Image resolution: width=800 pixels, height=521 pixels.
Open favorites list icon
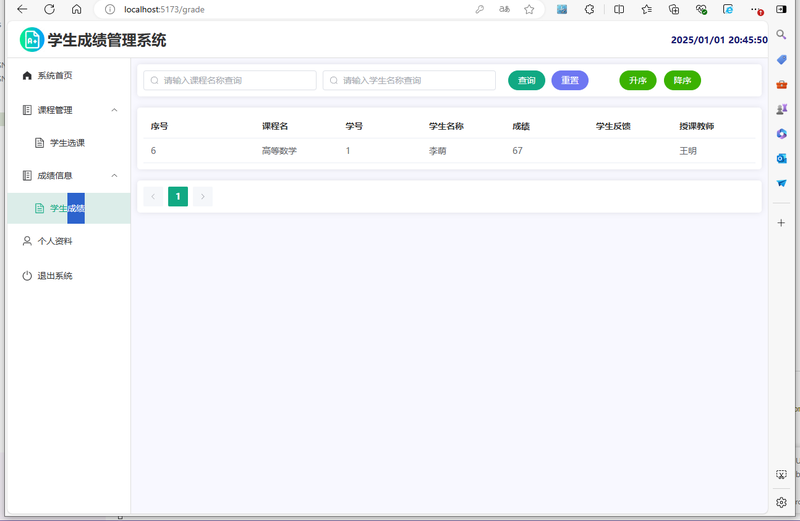coord(646,9)
